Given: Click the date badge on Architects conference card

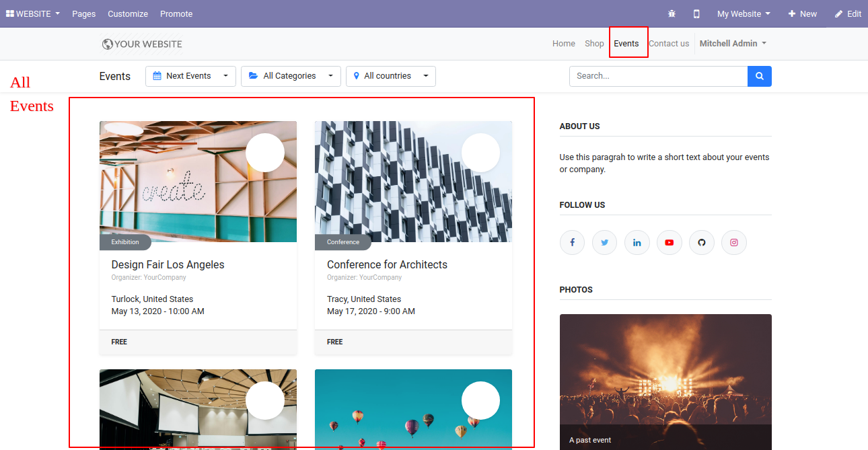Looking at the screenshot, I should click(x=480, y=153).
